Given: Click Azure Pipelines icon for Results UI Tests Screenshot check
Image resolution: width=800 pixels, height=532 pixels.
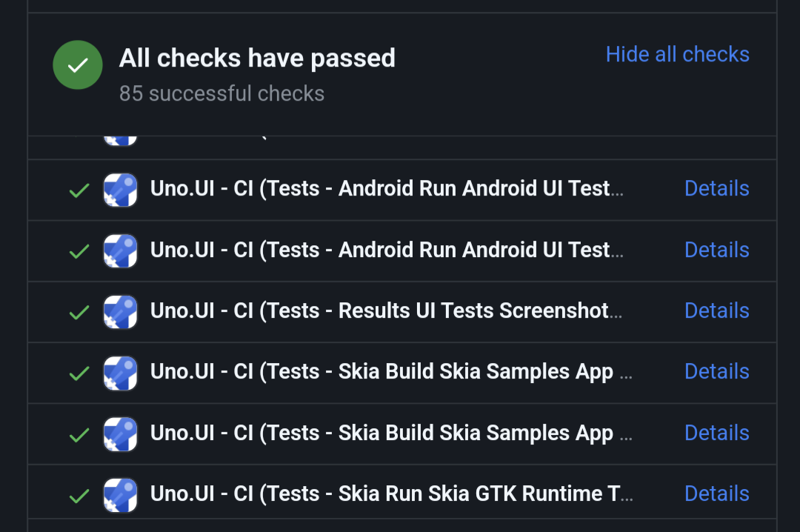Looking at the screenshot, I should pyautogui.click(x=120, y=311).
